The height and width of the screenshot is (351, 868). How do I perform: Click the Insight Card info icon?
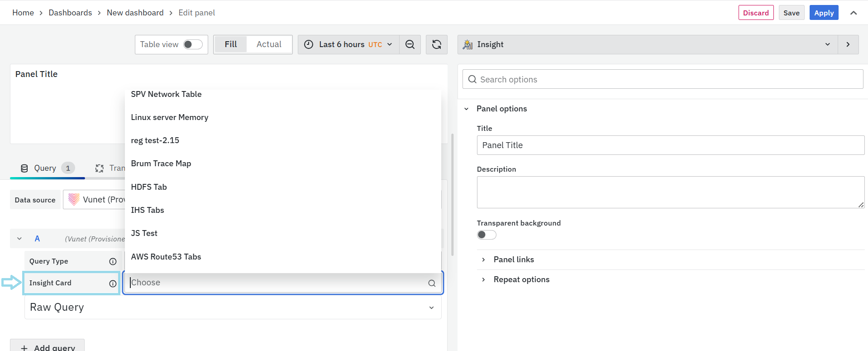coord(113,283)
